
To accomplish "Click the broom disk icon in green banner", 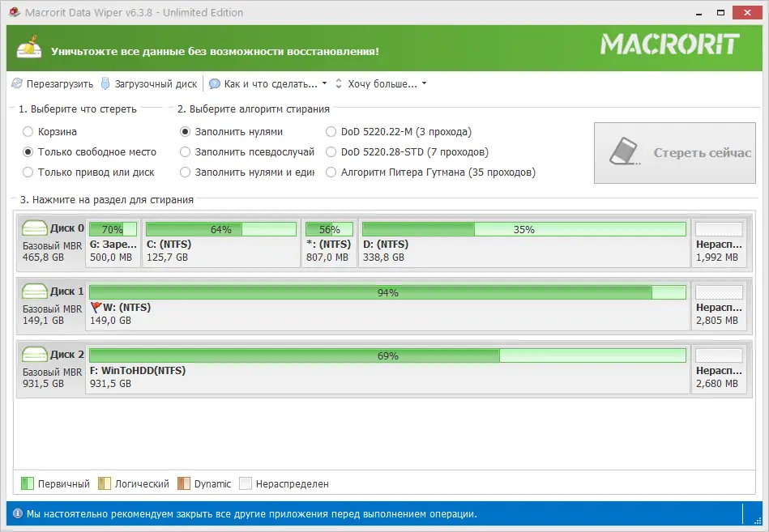I will pyautogui.click(x=29, y=47).
